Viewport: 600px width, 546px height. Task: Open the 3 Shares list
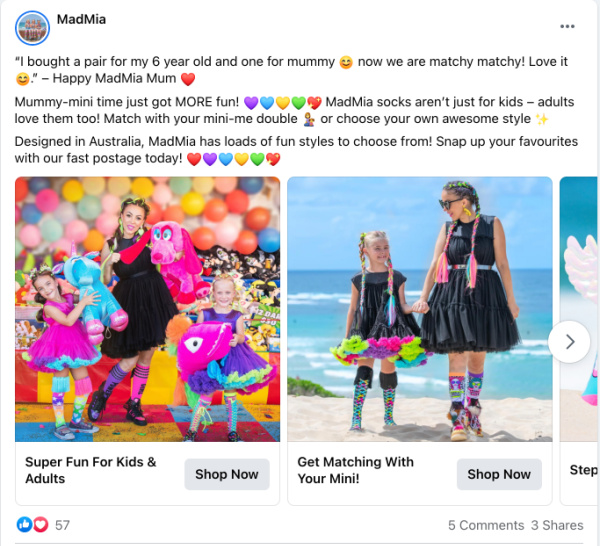557,525
